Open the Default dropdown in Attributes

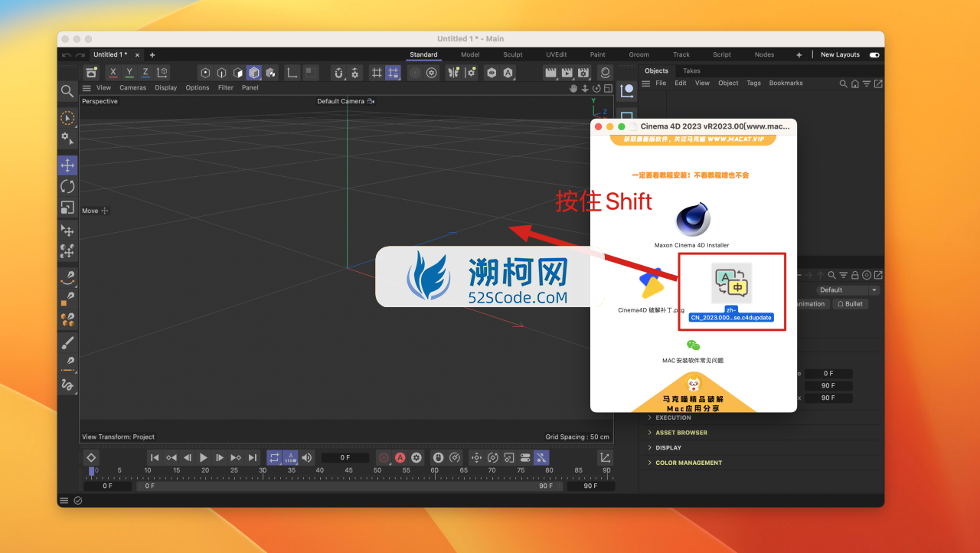tap(849, 290)
